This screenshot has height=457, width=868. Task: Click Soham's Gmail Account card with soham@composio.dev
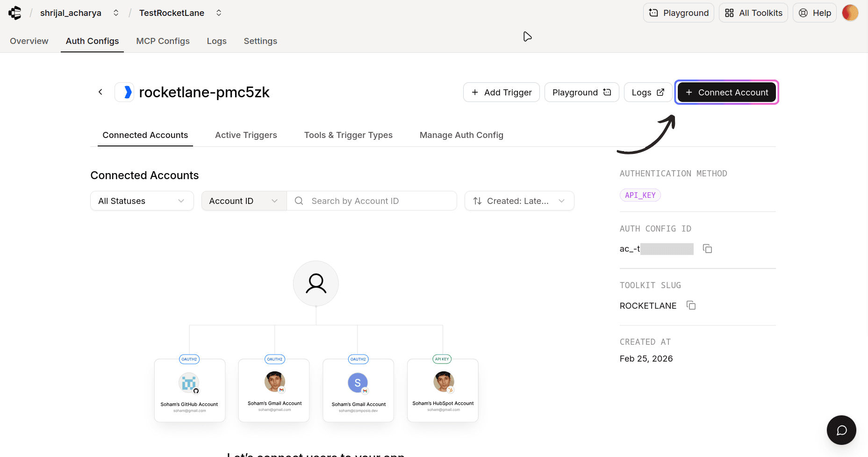tap(359, 390)
